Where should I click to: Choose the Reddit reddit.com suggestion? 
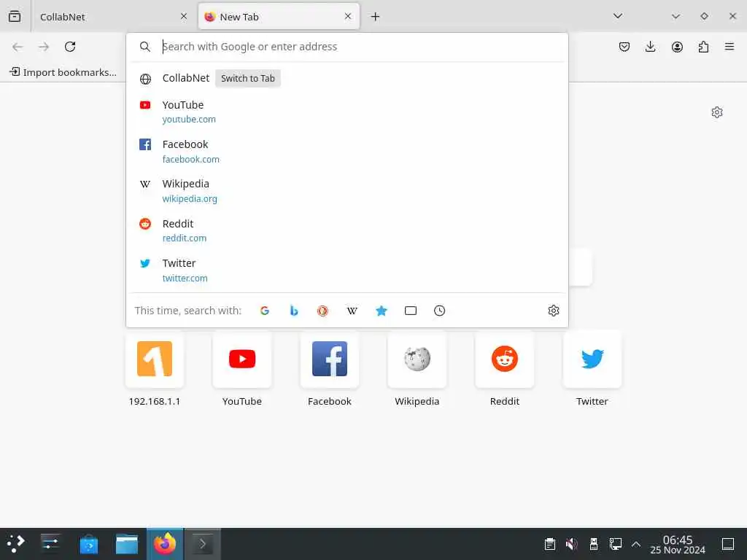[x=347, y=230]
